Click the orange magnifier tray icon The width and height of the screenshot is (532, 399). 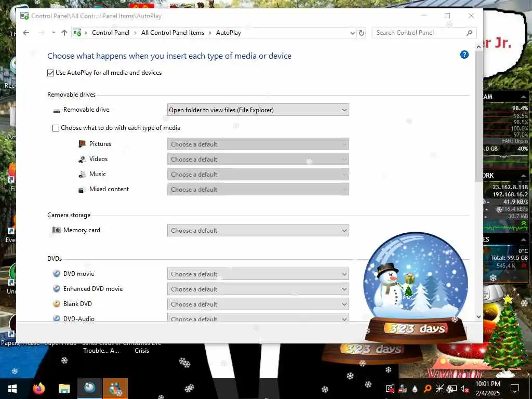tap(428, 389)
